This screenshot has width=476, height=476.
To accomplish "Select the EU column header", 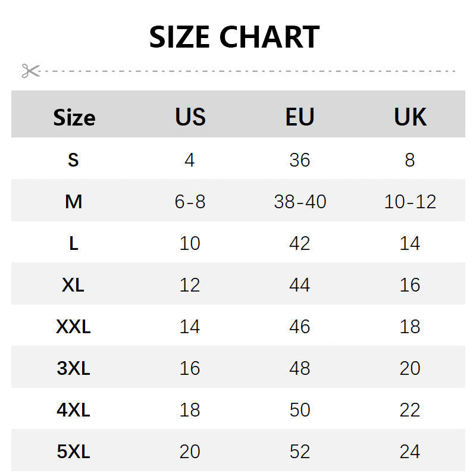I will point(300,117).
